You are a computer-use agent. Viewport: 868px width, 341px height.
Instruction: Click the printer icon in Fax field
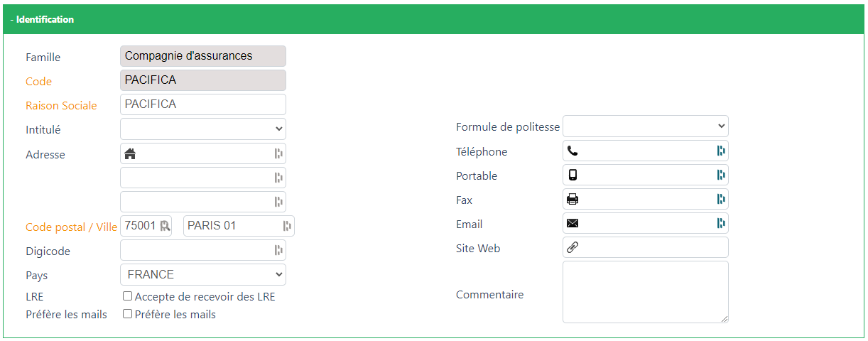click(573, 199)
